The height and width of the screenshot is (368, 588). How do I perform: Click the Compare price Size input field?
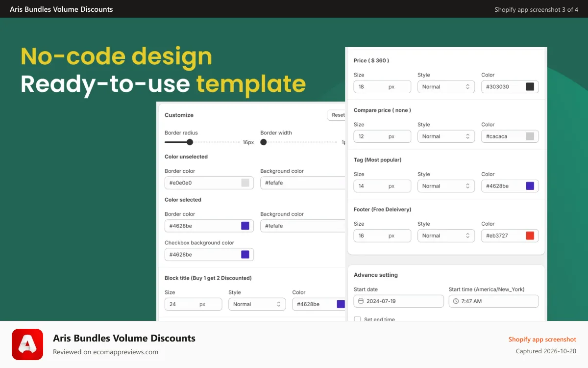pos(382,136)
